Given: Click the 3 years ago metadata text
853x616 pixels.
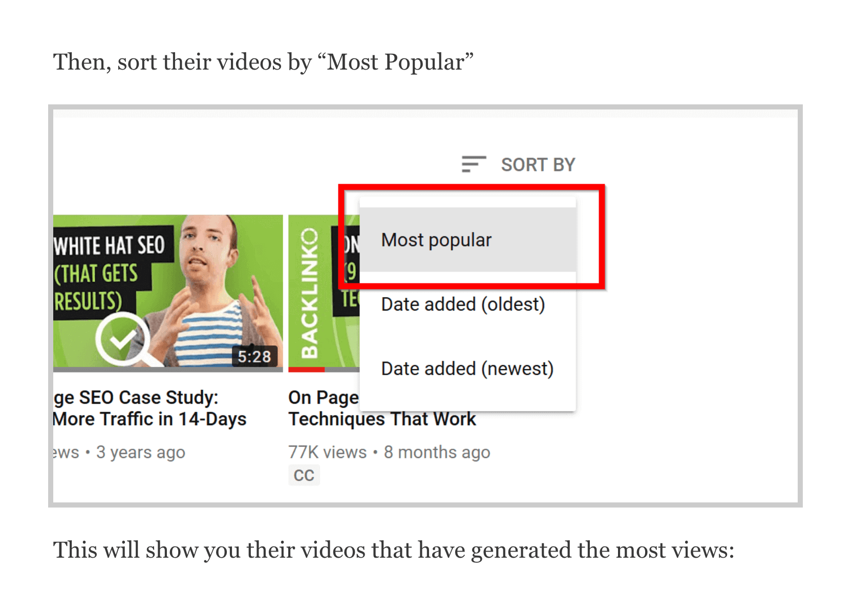Looking at the screenshot, I should click(x=141, y=452).
